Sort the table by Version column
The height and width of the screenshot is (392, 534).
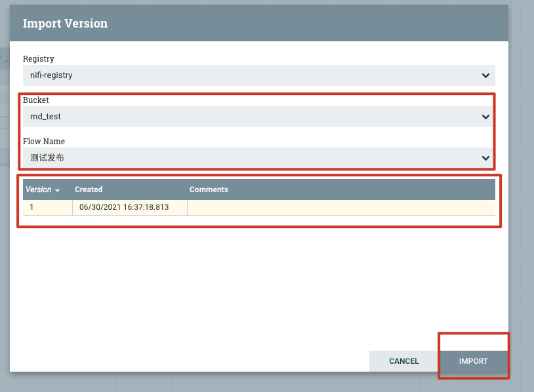pos(43,189)
